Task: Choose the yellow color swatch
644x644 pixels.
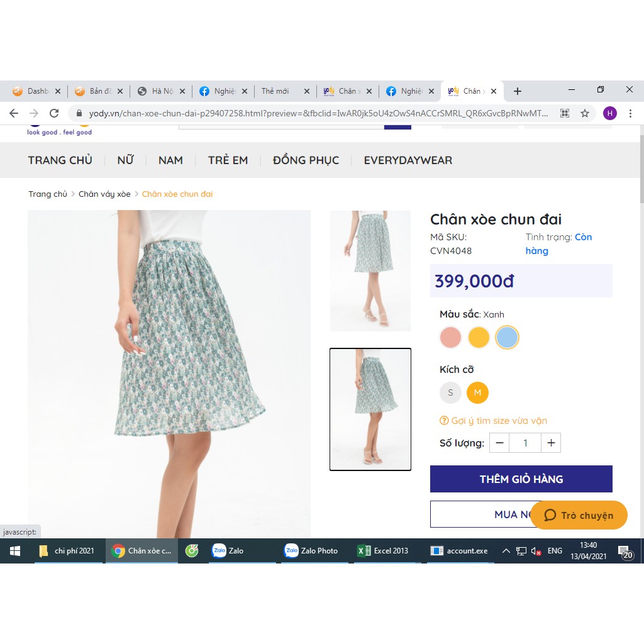Action: pos(479,338)
